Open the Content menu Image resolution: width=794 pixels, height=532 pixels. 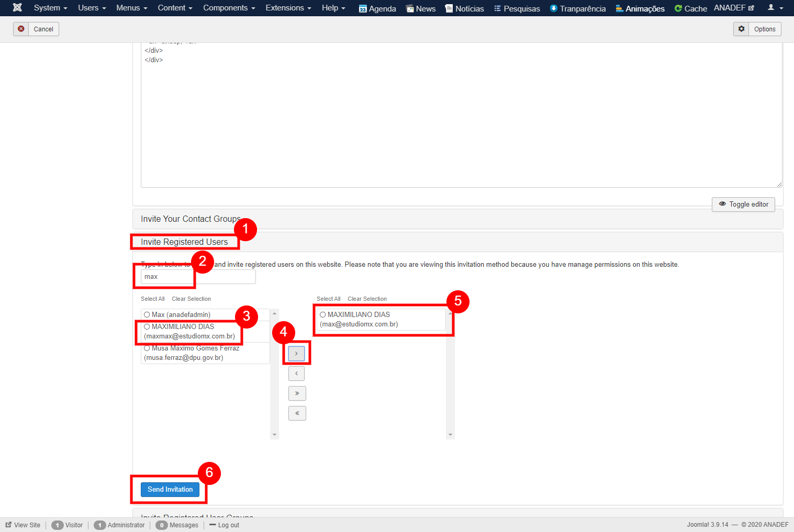pos(175,8)
